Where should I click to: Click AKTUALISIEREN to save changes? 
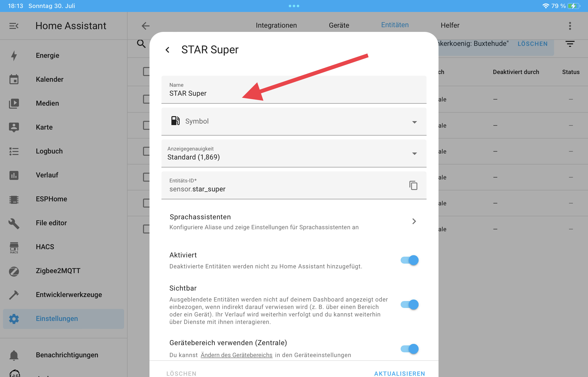pos(400,373)
